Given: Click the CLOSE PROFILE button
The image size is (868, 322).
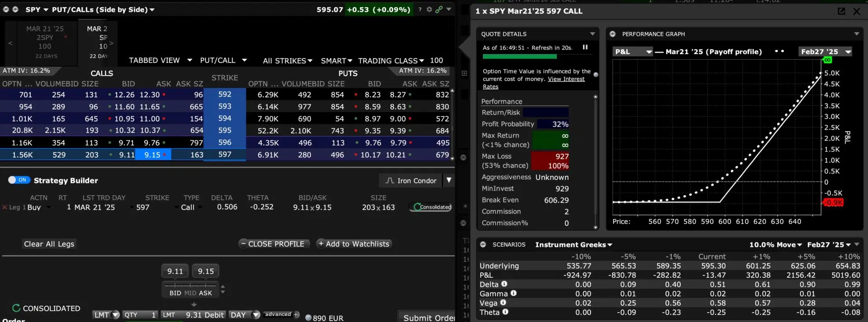Looking at the screenshot, I should tap(274, 244).
